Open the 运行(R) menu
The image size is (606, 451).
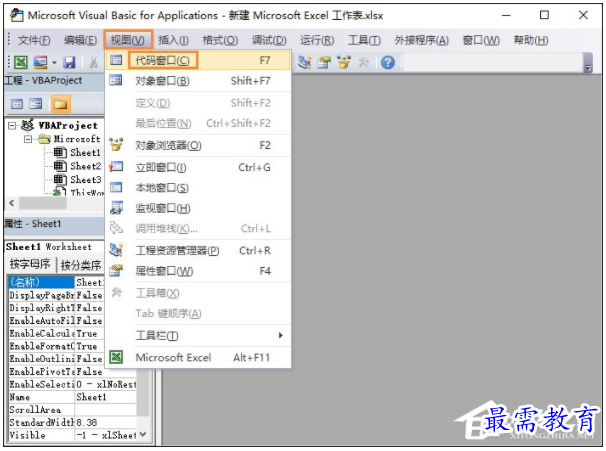click(317, 40)
